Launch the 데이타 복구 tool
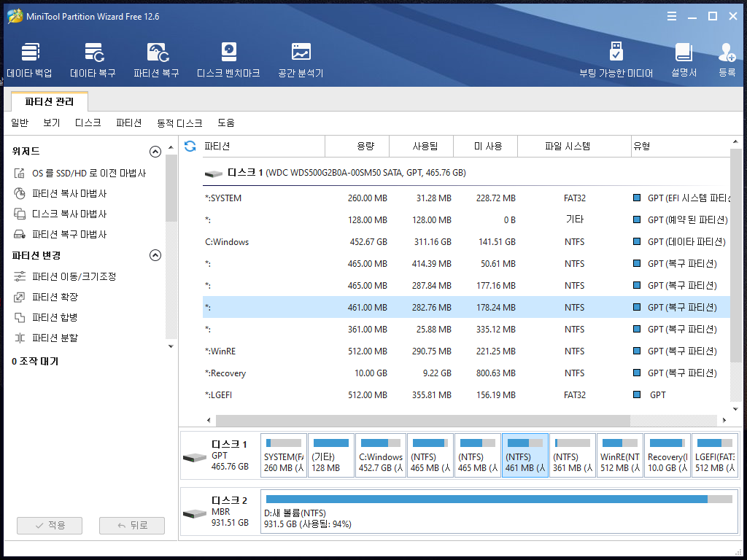This screenshot has width=747, height=560. pos(93,60)
